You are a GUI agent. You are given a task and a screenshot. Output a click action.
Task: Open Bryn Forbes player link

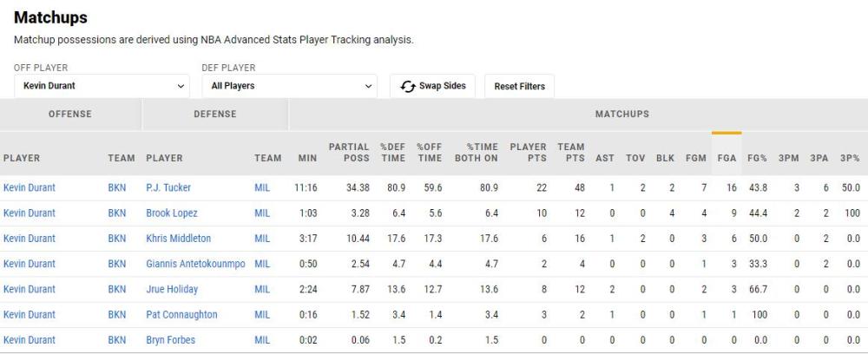pyautogui.click(x=170, y=340)
